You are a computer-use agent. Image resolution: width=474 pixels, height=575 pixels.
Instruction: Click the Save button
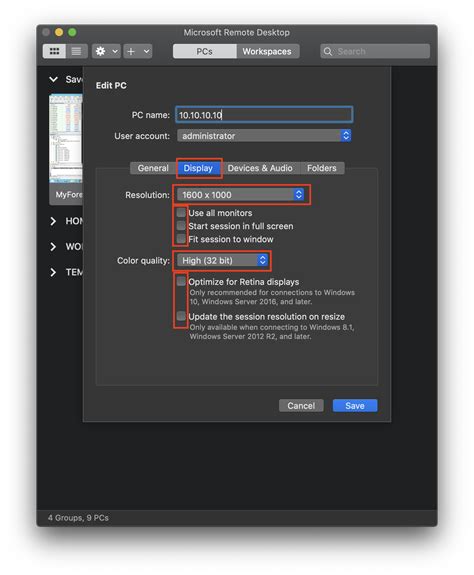click(355, 406)
